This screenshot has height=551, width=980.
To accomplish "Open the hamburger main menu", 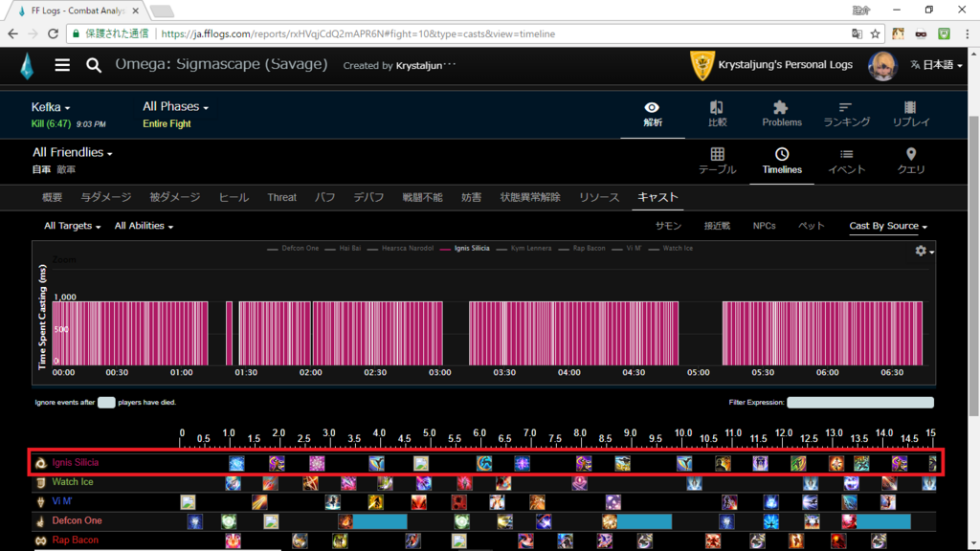I will [x=62, y=65].
